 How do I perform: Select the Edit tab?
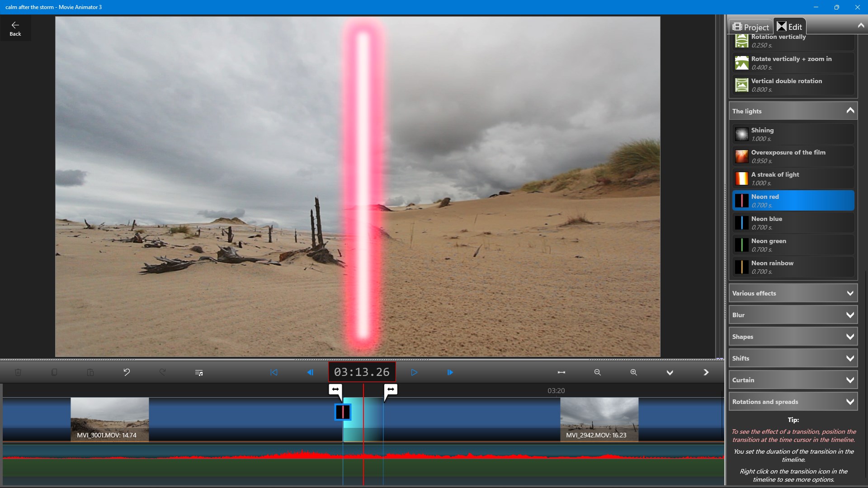click(789, 27)
